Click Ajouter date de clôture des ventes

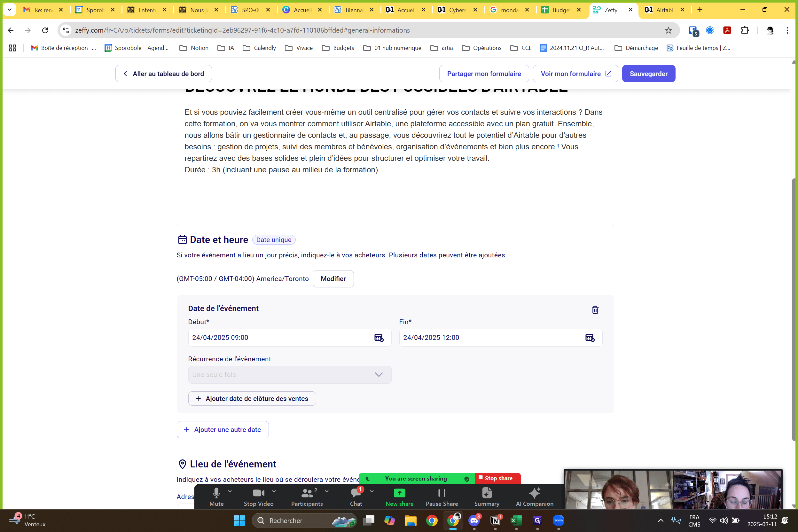252,399
